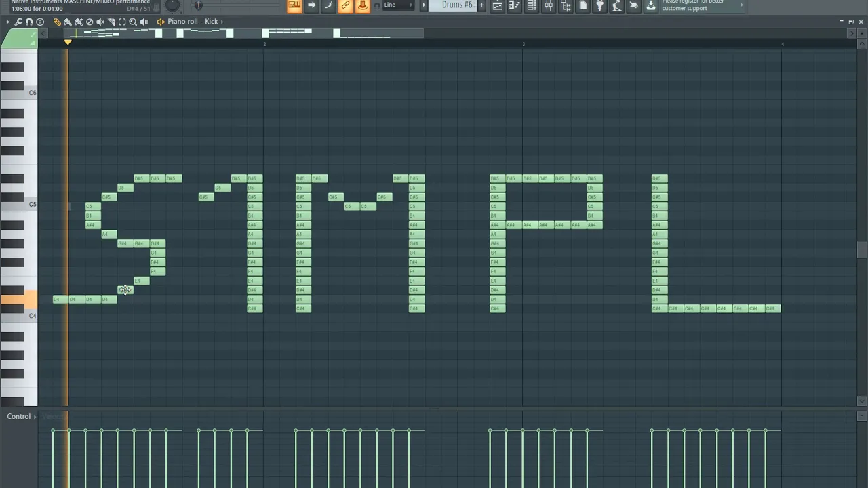Click the orange speaker icon before title
Screen dimensions: 868x488
161,22
